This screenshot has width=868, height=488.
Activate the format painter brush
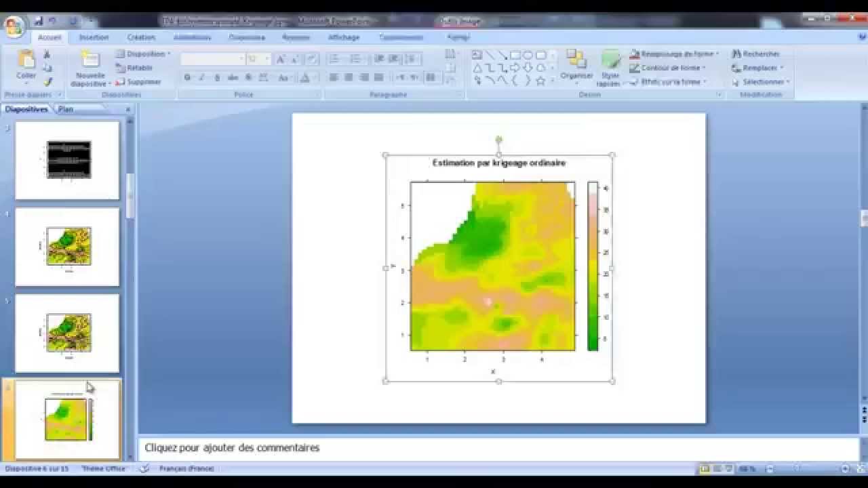point(47,81)
